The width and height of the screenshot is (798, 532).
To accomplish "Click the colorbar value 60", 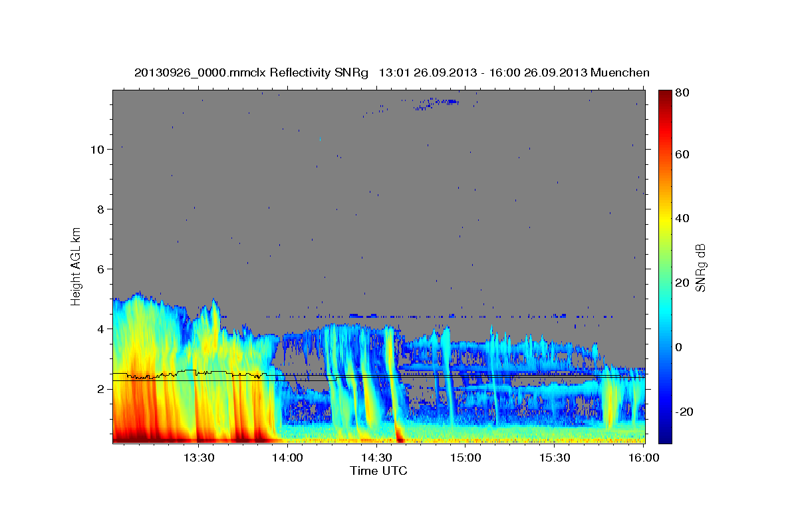I will 683,154.
